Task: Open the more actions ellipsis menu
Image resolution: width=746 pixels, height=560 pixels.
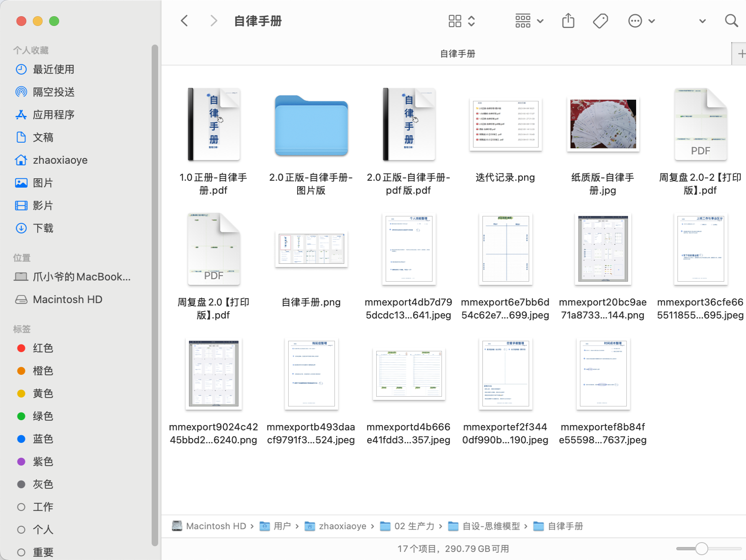Action: [641, 21]
